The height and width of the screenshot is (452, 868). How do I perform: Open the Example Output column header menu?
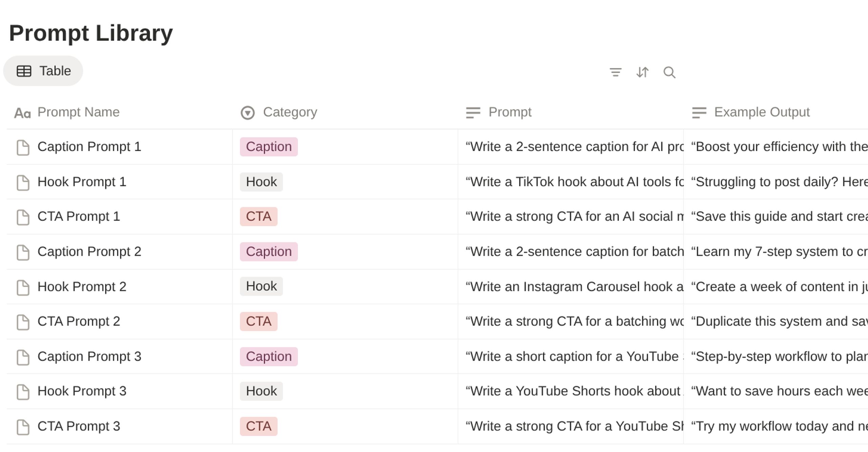tap(776, 112)
